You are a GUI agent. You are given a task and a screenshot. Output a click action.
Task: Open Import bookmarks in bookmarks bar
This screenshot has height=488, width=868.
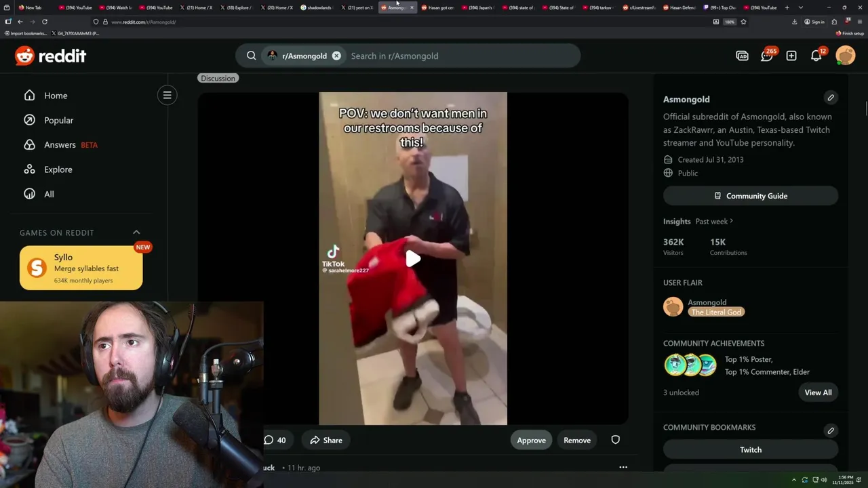click(x=26, y=33)
